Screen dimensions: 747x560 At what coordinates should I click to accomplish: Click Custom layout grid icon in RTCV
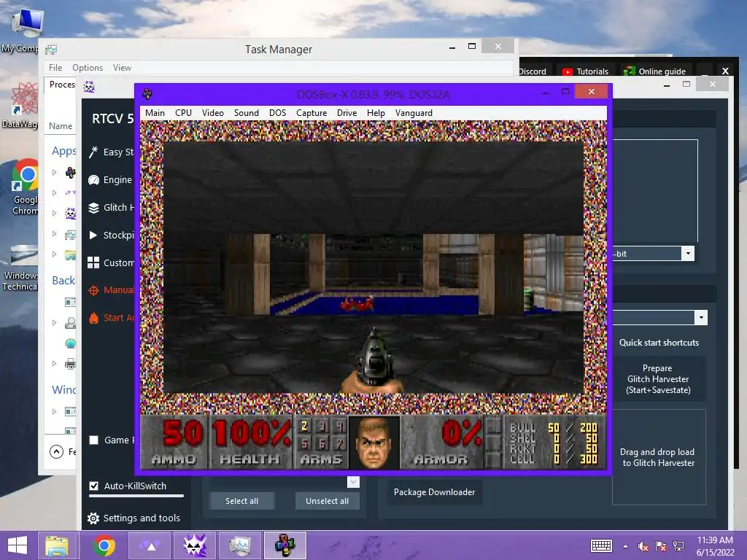click(x=93, y=262)
